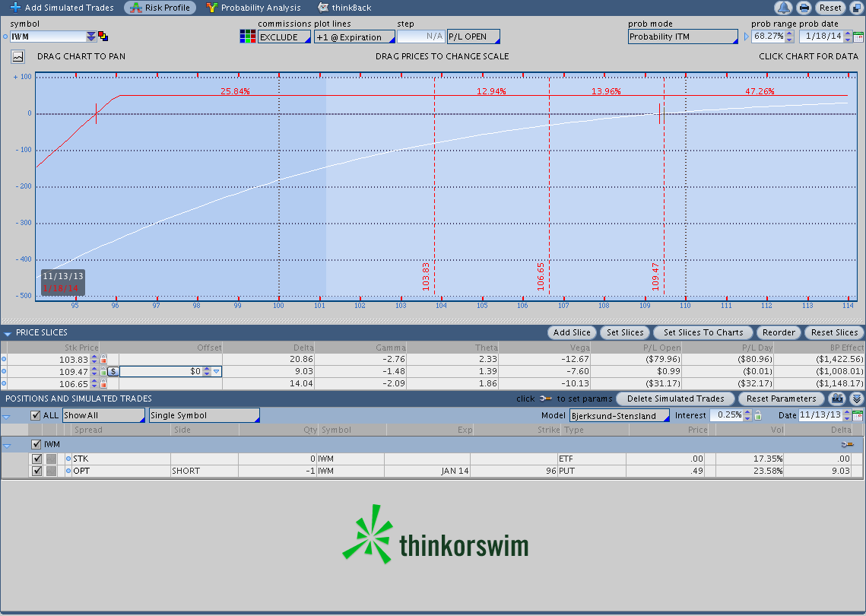The height and width of the screenshot is (616, 866).
Task: Open the Single Symbol dropdown
Action: (205, 415)
